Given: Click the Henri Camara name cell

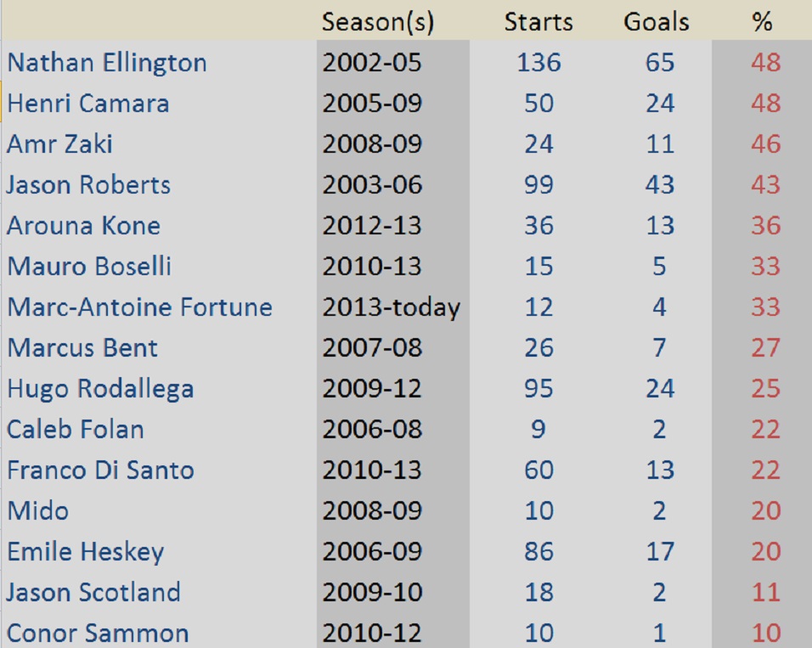Looking at the screenshot, I should tap(88, 104).
